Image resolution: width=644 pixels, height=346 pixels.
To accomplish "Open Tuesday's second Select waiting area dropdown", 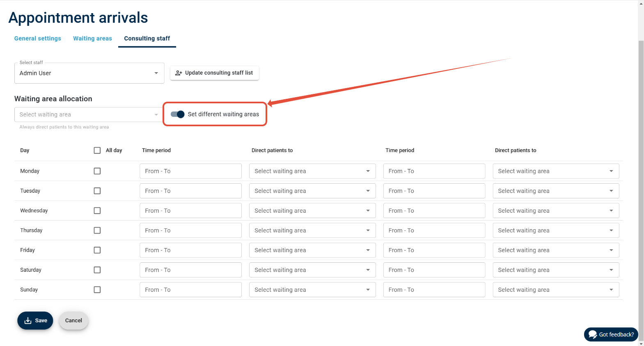I will (x=556, y=191).
